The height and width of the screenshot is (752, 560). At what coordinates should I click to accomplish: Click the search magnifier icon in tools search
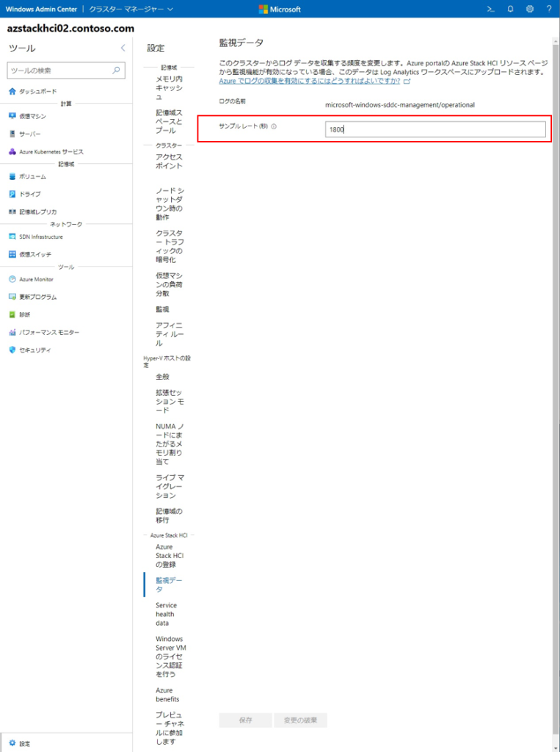[x=116, y=70]
